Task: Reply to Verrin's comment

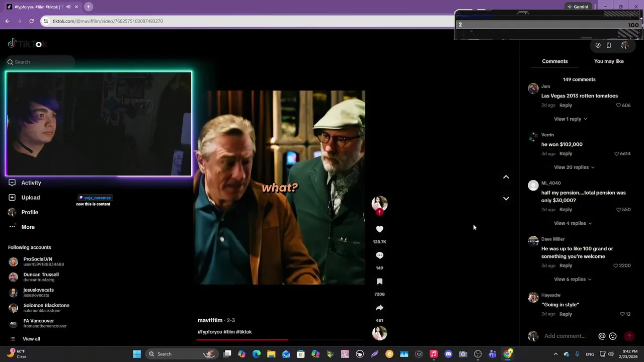Action: 566,154
